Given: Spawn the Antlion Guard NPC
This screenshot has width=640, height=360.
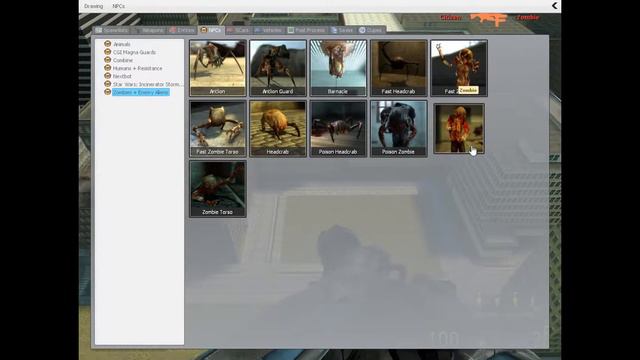Looking at the screenshot, I should [x=278, y=68].
